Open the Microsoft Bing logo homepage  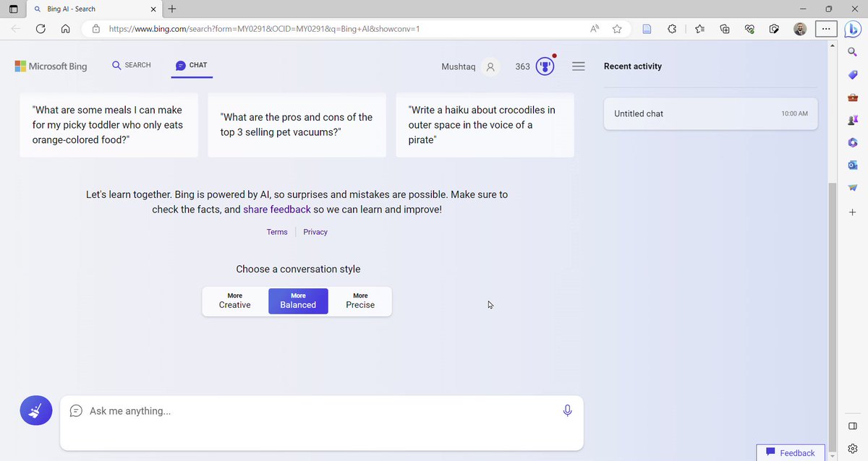(x=51, y=66)
